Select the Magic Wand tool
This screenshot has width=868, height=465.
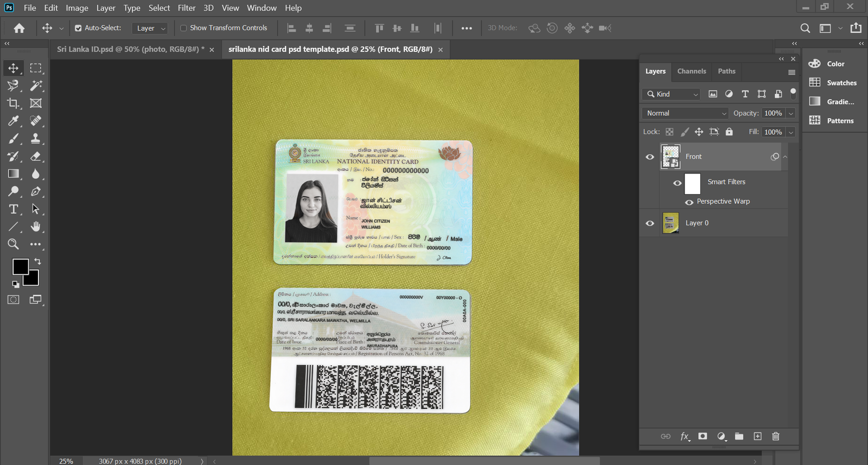pyautogui.click(x=36, y=86)
